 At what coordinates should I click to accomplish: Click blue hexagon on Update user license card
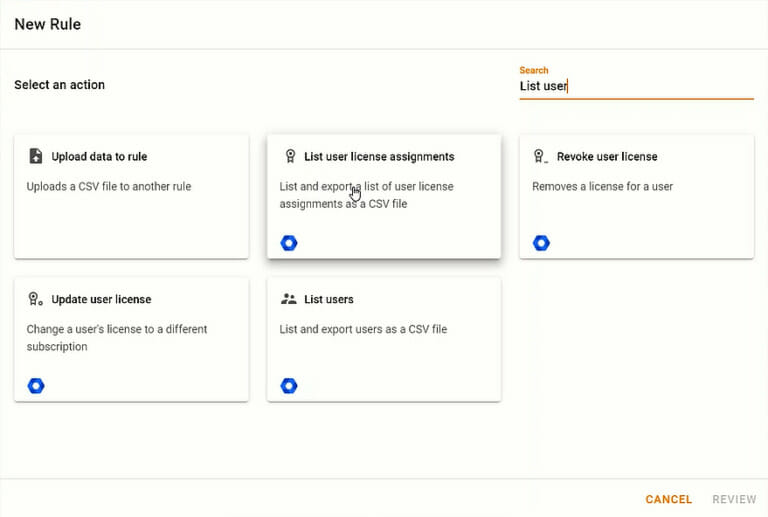tap(36, 386)
